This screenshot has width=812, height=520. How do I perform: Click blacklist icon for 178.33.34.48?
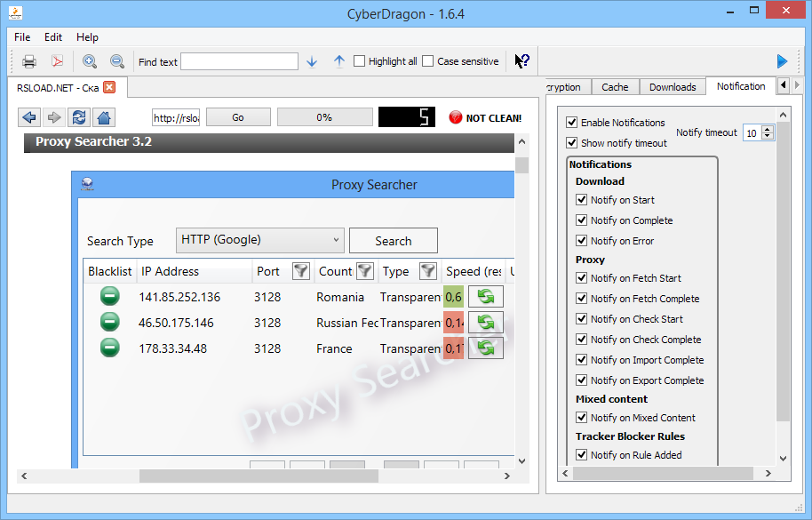click(110, 348)
